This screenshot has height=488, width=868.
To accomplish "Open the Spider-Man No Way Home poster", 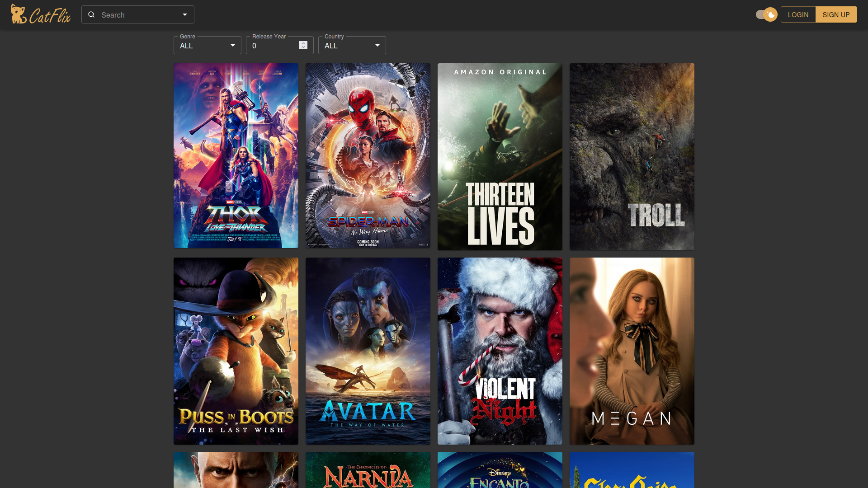I will (x=368, y=155).
